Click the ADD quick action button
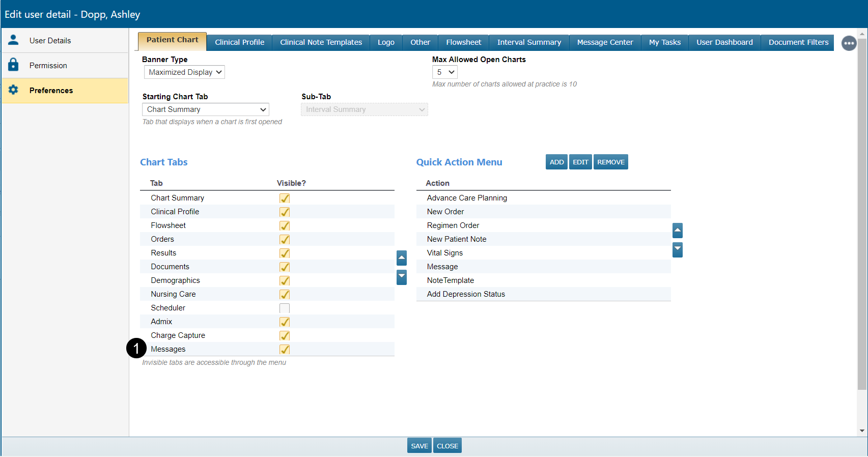This screenshot has height=457, width=868. click(x=556, y=162)
